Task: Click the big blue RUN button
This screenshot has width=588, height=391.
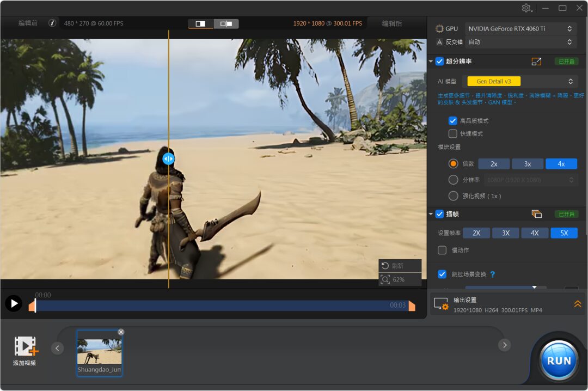Action: coord(559,361)
